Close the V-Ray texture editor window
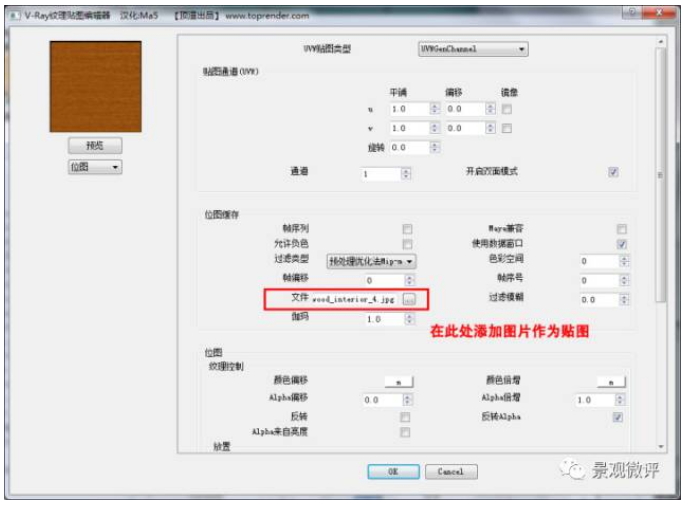Image resolution: width=691 pixels, height=505 pixels. (658, 14)
